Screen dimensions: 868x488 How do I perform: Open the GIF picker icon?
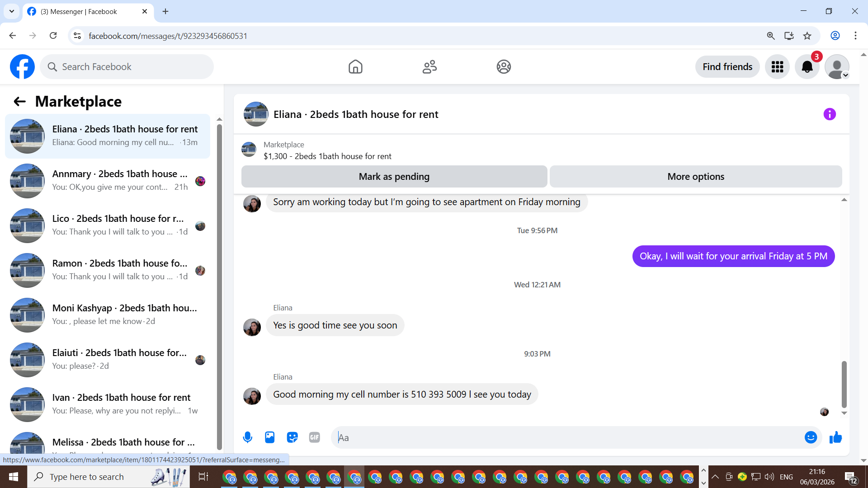(x=315, y=437)
